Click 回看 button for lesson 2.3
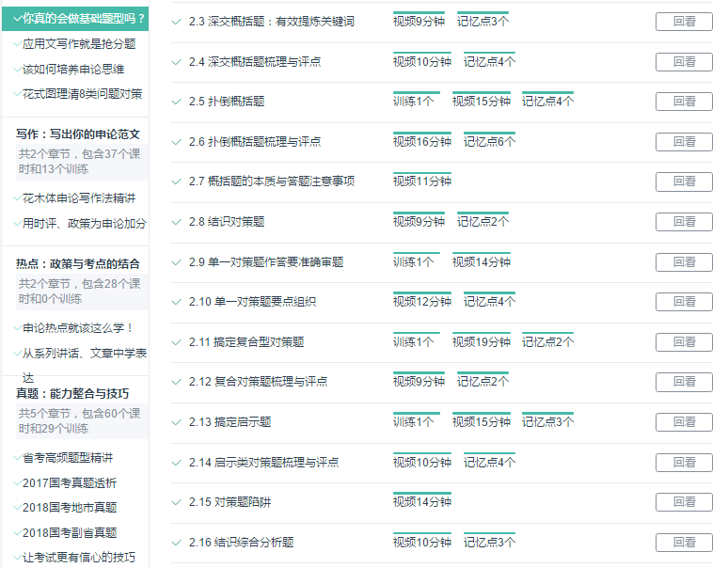The image size is (728, 568). point(684,22)
